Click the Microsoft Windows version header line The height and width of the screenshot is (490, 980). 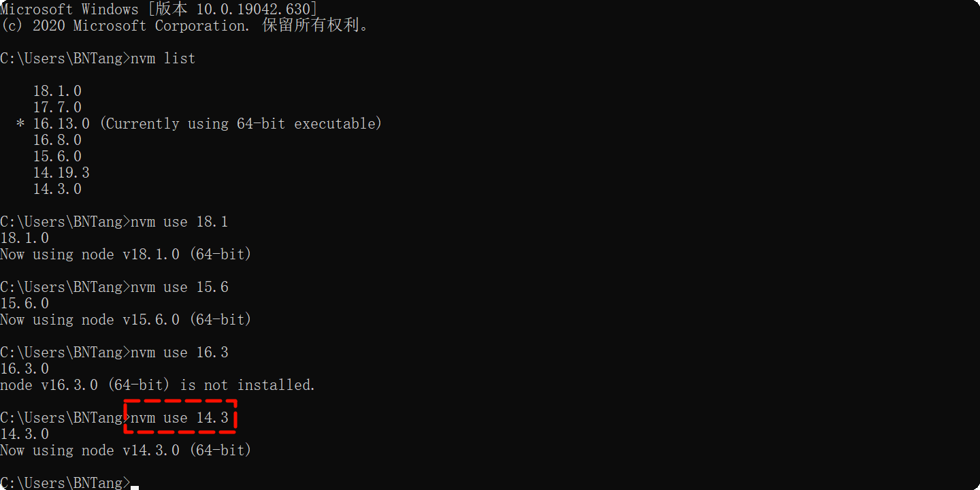(x=159, y=10)
